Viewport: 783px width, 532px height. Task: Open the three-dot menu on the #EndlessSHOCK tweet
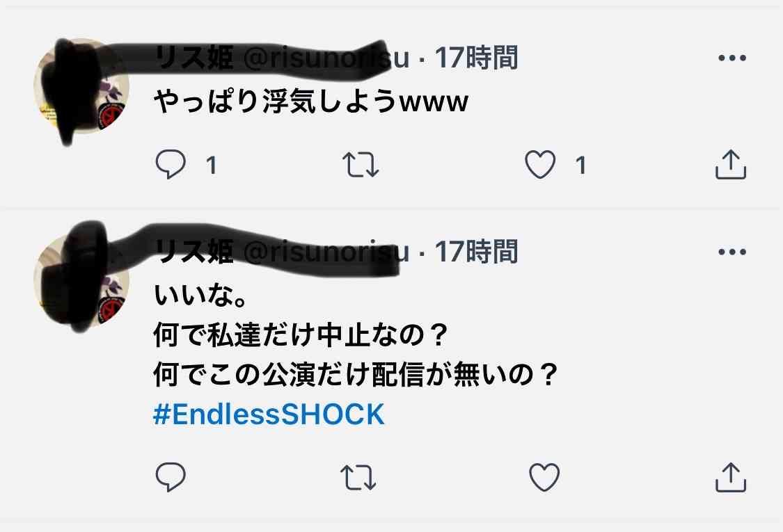[732, 252]
